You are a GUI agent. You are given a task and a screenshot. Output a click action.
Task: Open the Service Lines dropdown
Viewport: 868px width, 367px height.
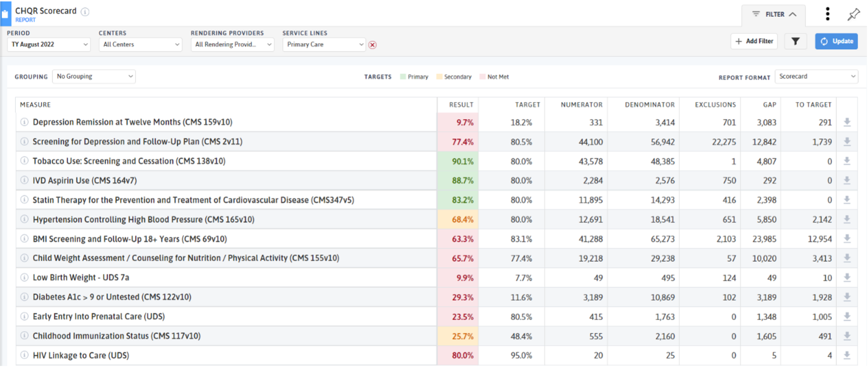pyautogui.click(x=324, y=44)
